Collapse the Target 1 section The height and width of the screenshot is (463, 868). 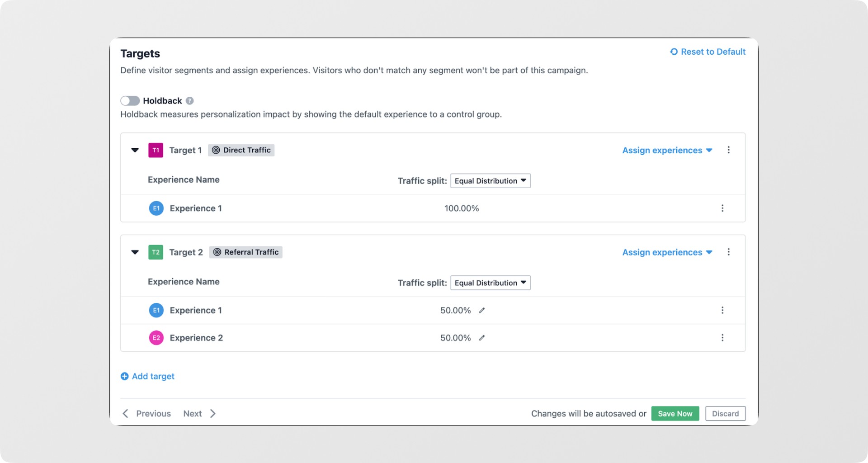pyautogui.click(x=135, y=150)
